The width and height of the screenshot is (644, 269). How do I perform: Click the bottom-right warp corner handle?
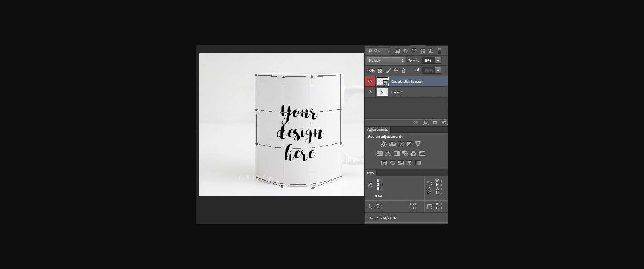coord(341,177)
